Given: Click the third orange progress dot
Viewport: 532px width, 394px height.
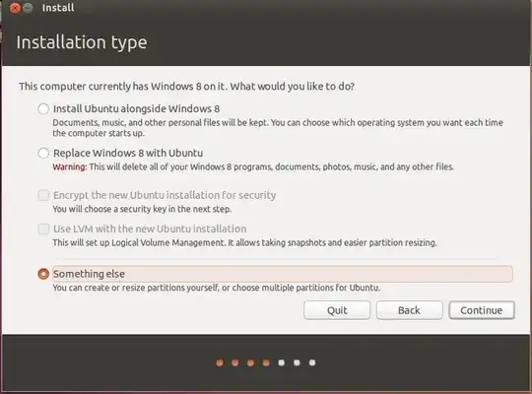Looking at the screenshot, I should [250, 362].
